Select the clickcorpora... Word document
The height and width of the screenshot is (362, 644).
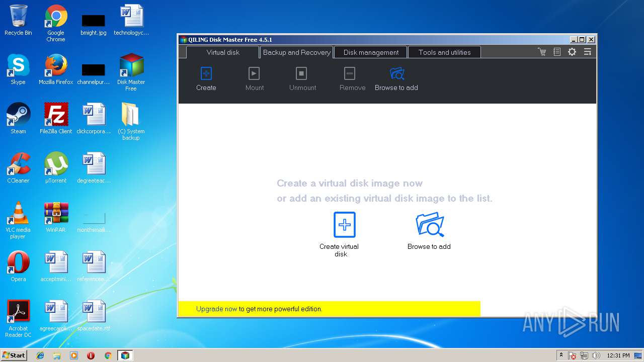coord(94,119)
